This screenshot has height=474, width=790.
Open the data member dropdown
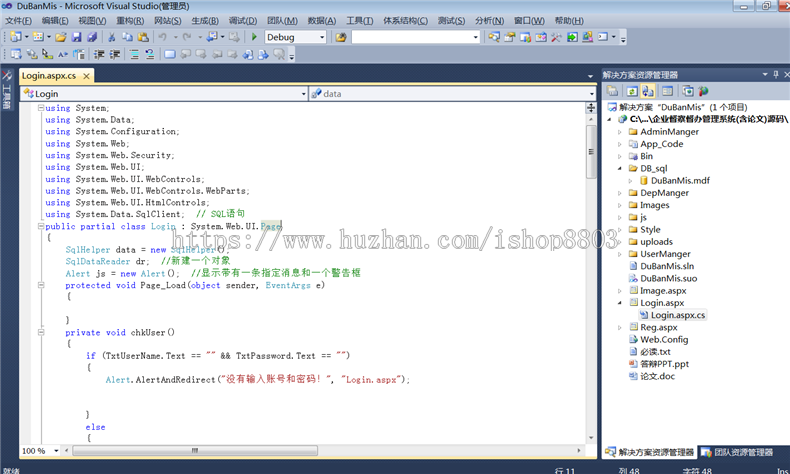(x=591, y=94)
